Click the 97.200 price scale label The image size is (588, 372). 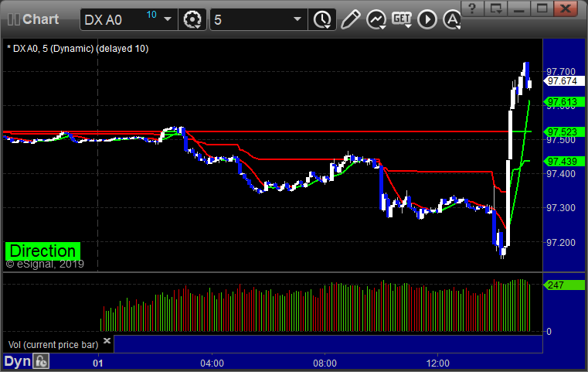click(x=561, y=243)
